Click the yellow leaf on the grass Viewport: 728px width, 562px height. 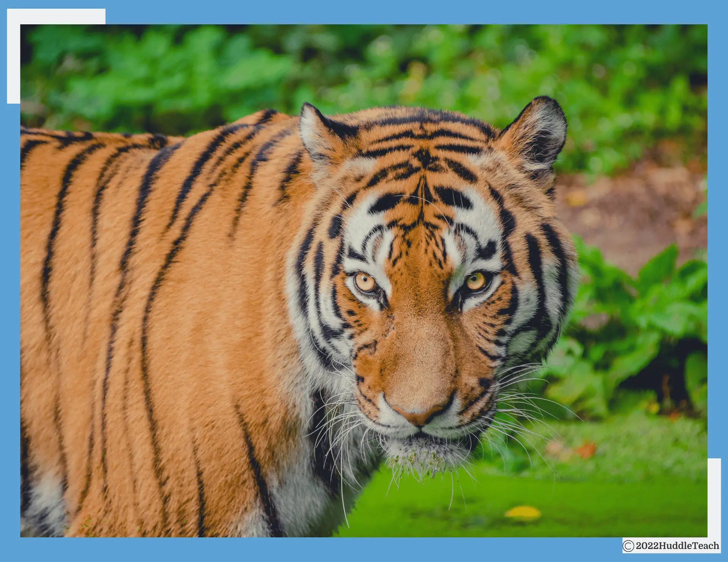coord(523,512)
